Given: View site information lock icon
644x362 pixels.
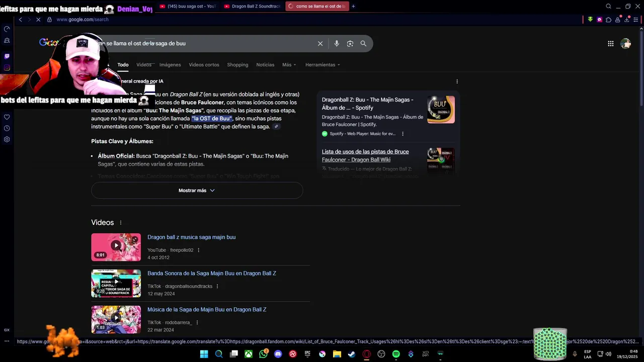Looking at the screenshot, I should (49, 20).
